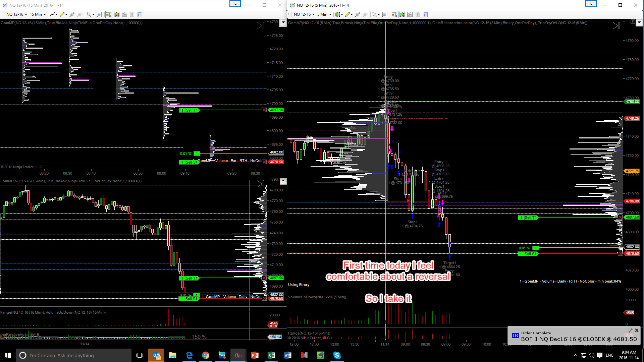
Task: Click 0.01 % position marker in 5 Min chart
Action: 529,248
